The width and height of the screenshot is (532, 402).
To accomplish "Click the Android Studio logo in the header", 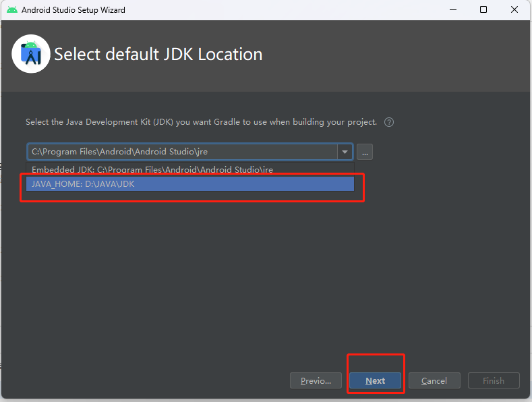I will point(31,54).
